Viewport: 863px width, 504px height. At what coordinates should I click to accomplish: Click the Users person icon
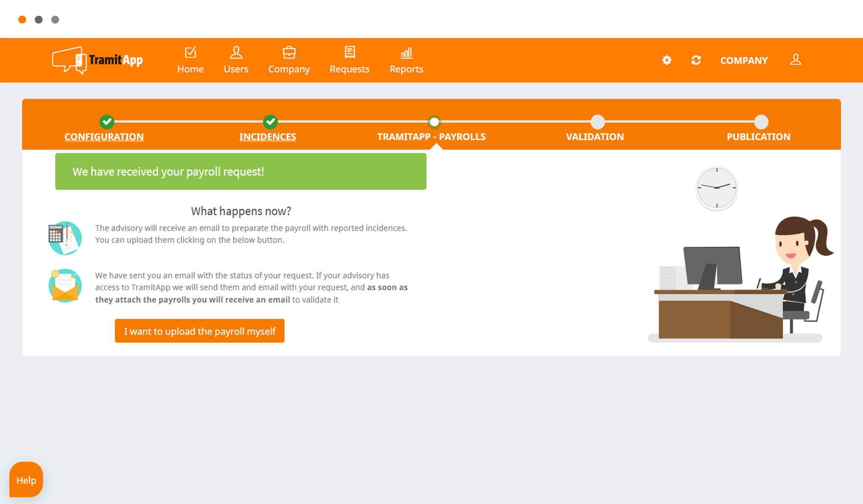pyautogui.click(x=236, y=52)
